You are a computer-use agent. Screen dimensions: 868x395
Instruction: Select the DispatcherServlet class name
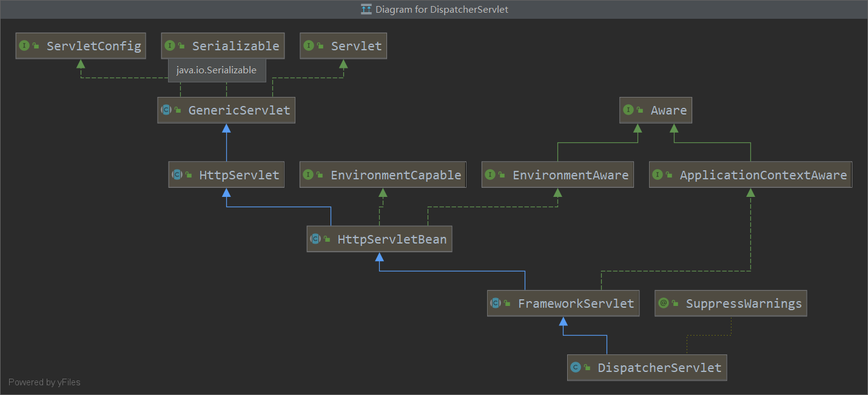click(659, 368)
